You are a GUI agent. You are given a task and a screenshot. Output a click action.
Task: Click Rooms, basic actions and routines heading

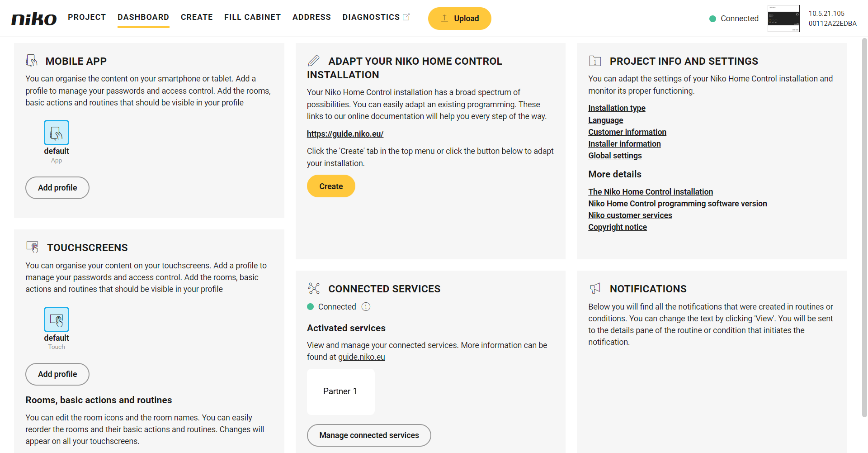click(x=99, y=400)
